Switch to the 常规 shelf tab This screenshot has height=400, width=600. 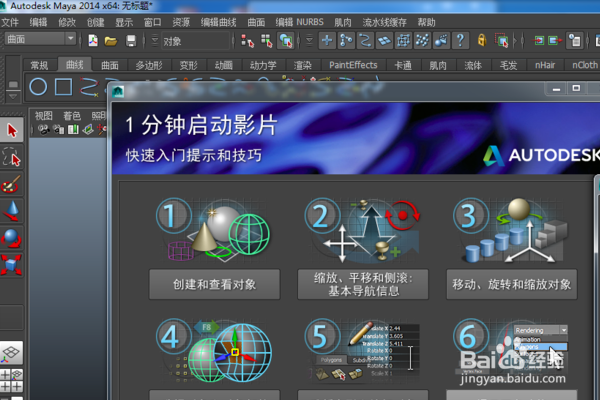pos(40,65)
